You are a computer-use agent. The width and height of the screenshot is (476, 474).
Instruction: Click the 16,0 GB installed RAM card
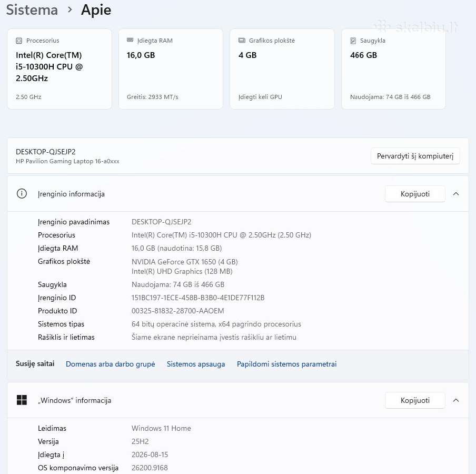[171, 69]
